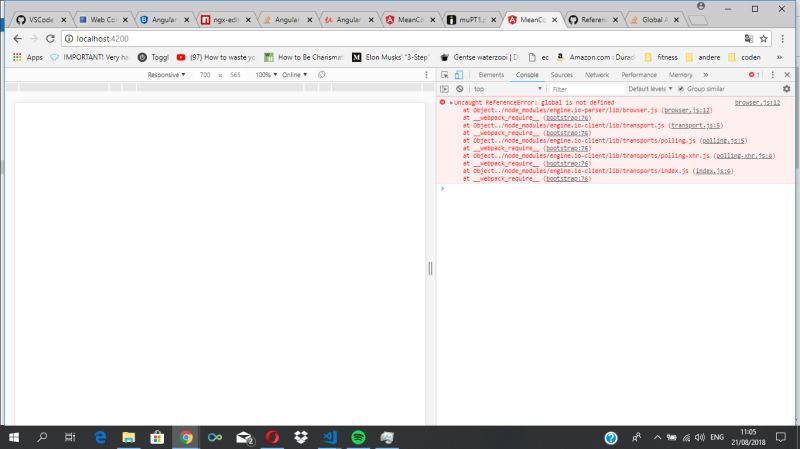Show more DevTools tabs via double chevron
Image resolution: width=800 pixels, height=449 pixels.
click(x=706, y=74)
